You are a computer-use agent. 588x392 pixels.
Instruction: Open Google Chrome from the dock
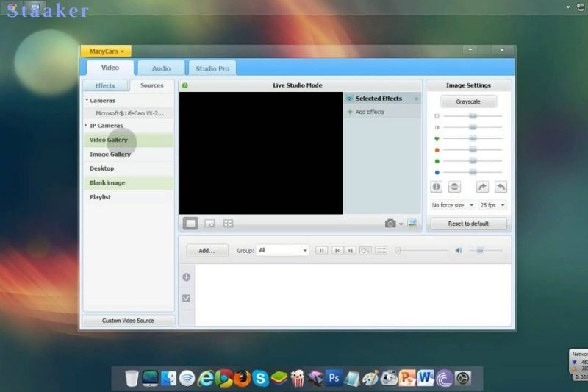coord(224,378)
